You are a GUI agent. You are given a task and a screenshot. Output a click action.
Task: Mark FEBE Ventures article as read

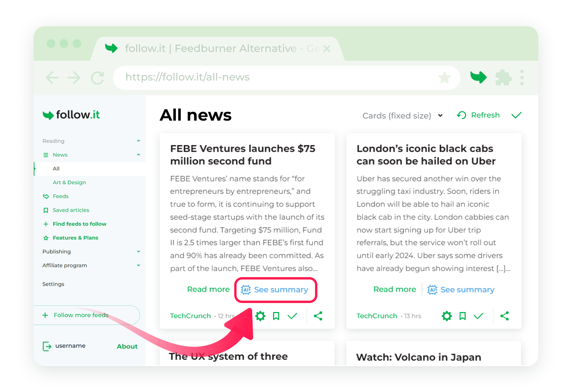[292, 316]
